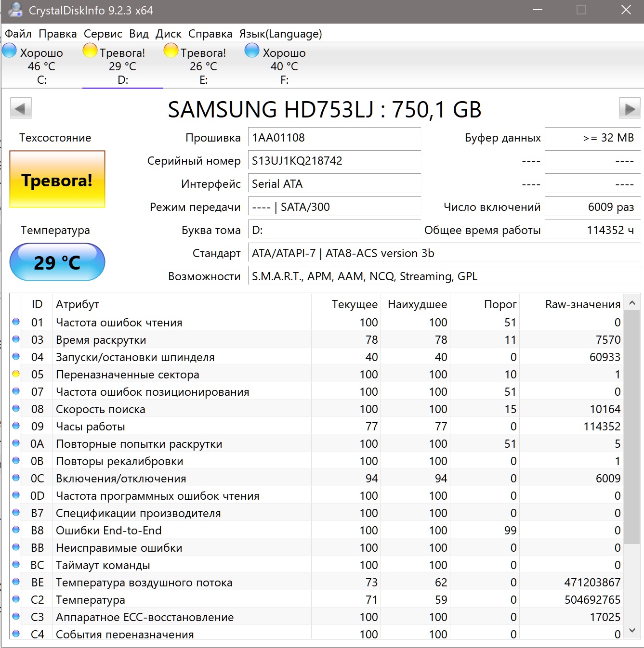
Task: Open the Правка menu
Action: click(58, 34)
